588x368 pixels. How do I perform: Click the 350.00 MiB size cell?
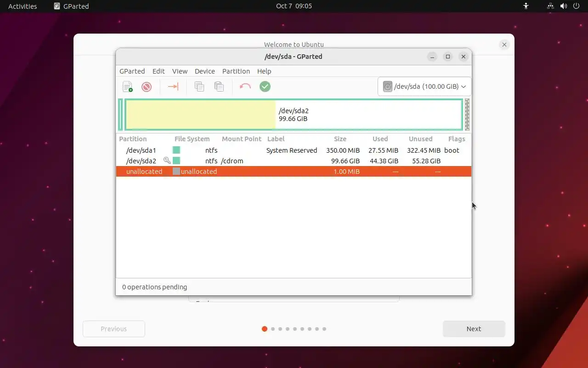click(x=343, y=150)
